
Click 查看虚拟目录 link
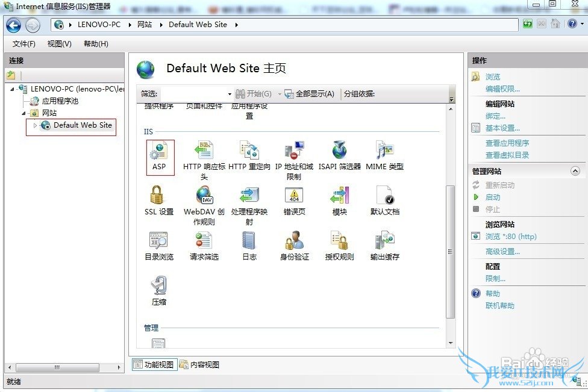pos(507,155)
